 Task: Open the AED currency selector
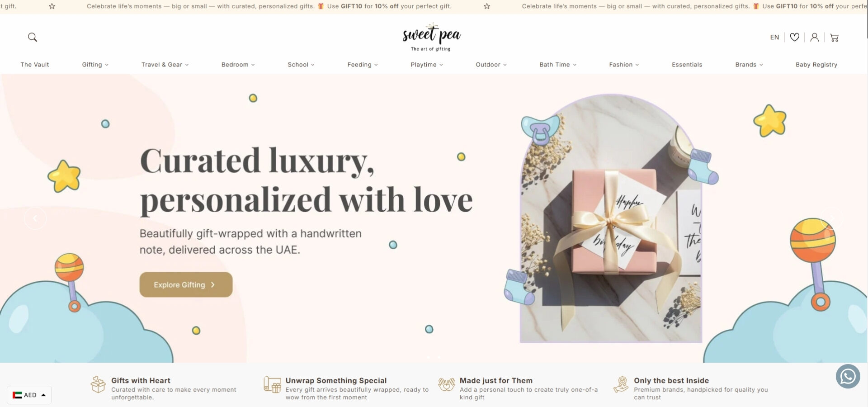[x=29, y=395]
